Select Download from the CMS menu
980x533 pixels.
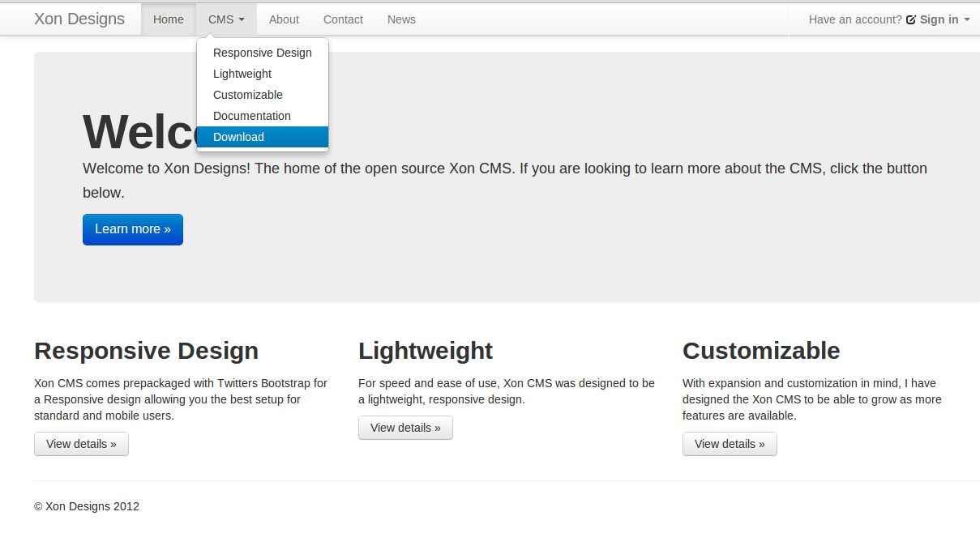(238, 137)
